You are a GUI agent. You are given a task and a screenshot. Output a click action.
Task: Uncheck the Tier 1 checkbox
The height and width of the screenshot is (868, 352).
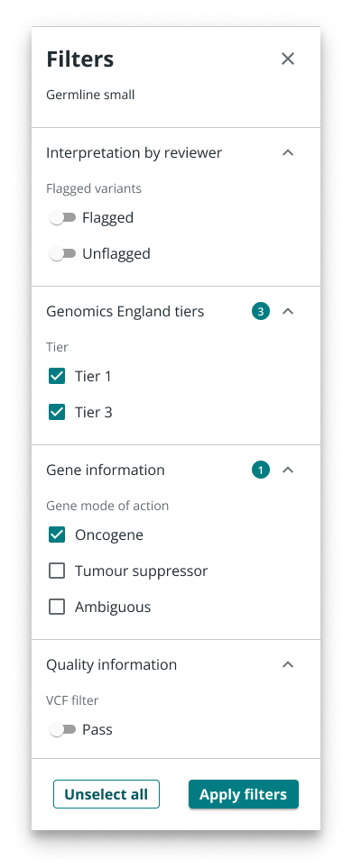(x=57, y=377)
